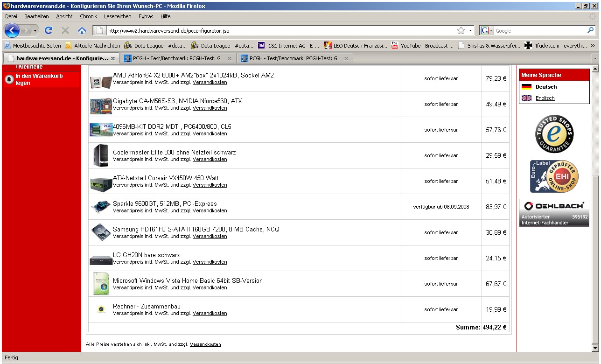The width and height of the screenshot is (601, 364).
Task: Open Aktuelle Nachrichten feed bookmark
Action: (x=93, y=46)
